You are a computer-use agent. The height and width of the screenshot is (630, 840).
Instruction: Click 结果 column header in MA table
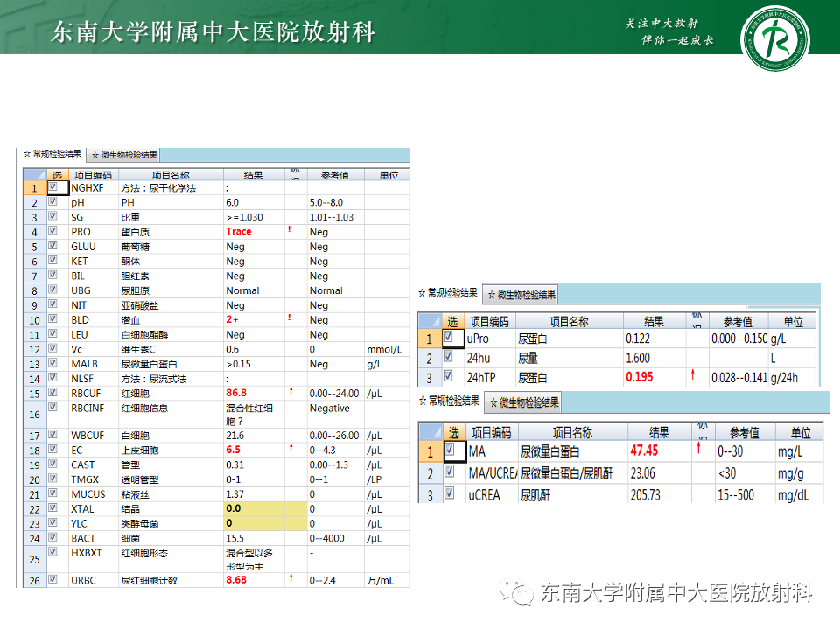[x=659, y=432]
